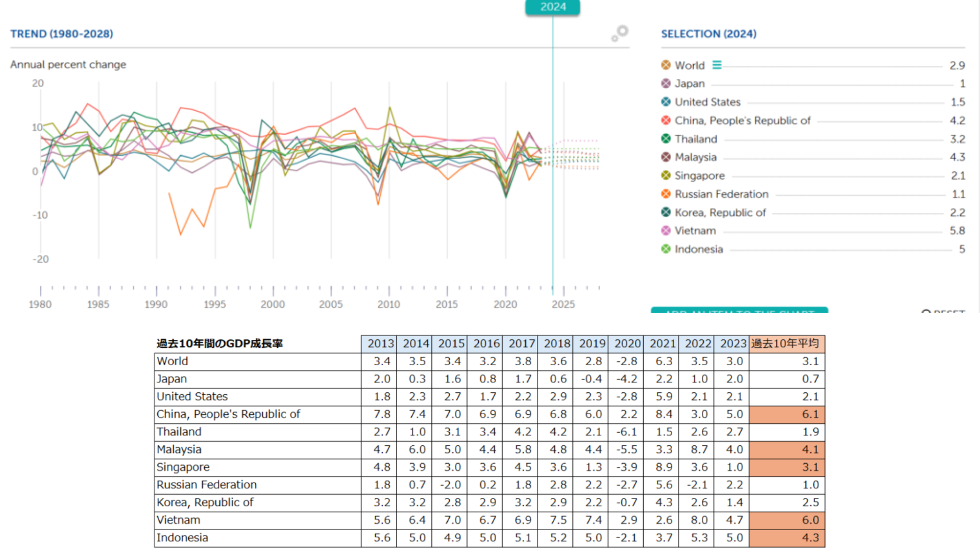Remove World series via its X icon
This screenshot has height=551, width=980.
click(x=666, y=65)
